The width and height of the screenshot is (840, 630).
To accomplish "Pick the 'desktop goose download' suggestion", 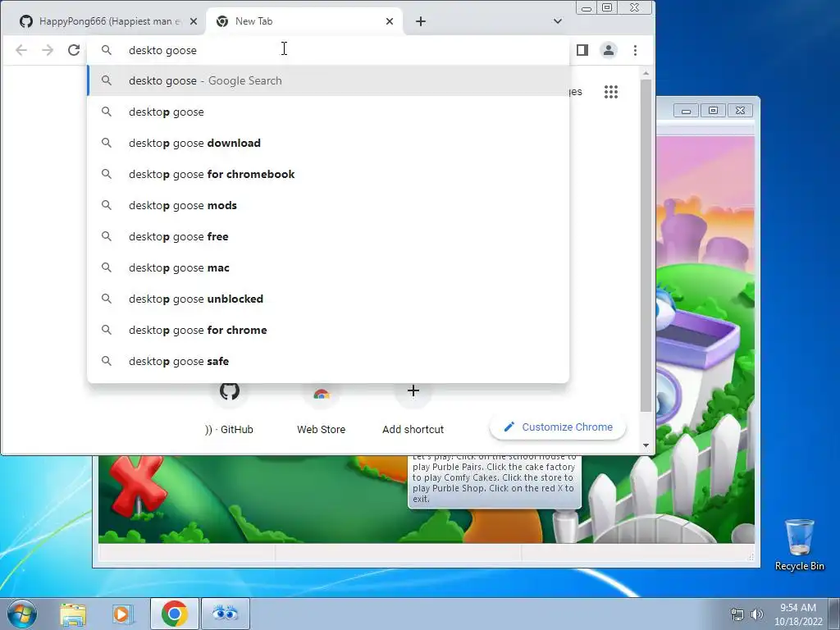I will pyautogui.click(x=328, y=143).
